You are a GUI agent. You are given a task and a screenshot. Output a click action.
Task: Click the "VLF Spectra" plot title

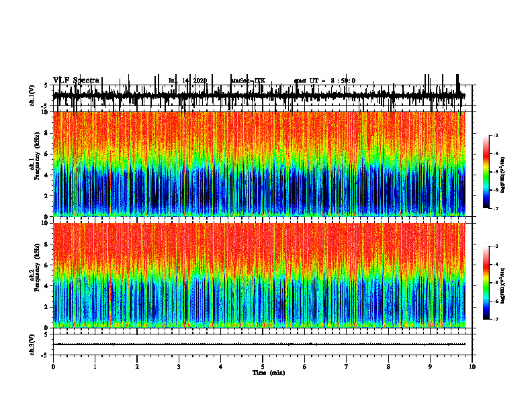coord(77,81)
